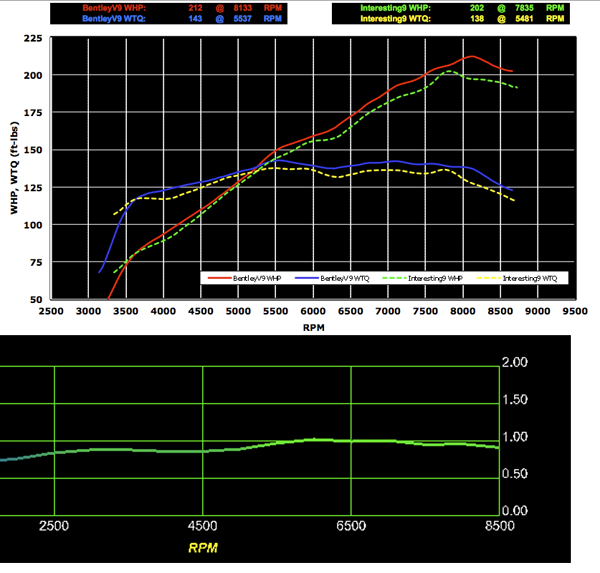Click the WHP, WTQ (ft-lbs) axis title

[x=14, y=168]
